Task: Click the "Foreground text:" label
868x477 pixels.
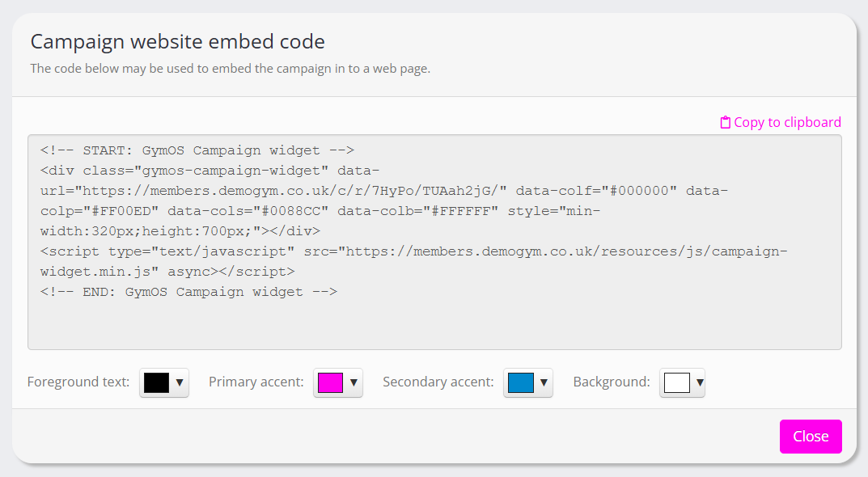Action: point(78,382)
